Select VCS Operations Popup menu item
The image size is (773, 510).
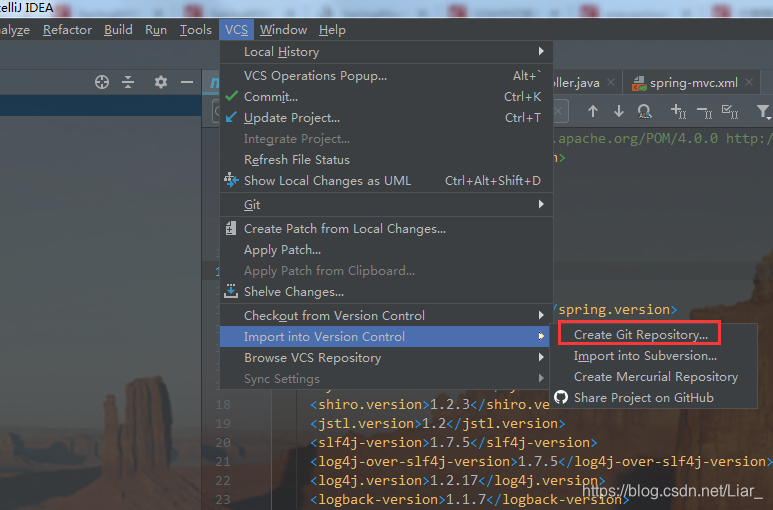(386, 75)
